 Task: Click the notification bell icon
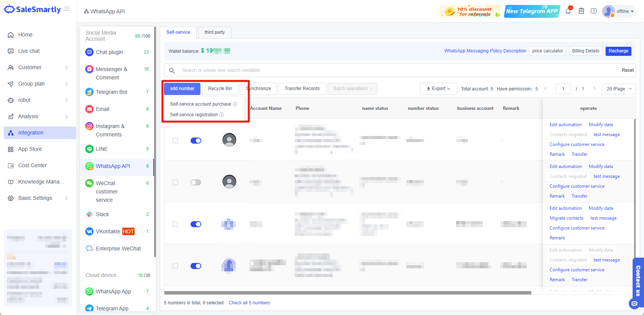click(568, 11)
